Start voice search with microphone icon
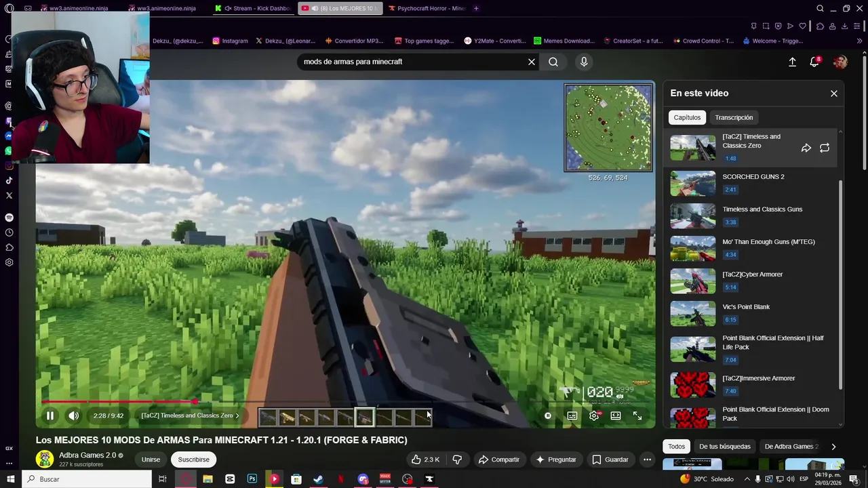This screenshot has width=868, height=488. (584, 62)
